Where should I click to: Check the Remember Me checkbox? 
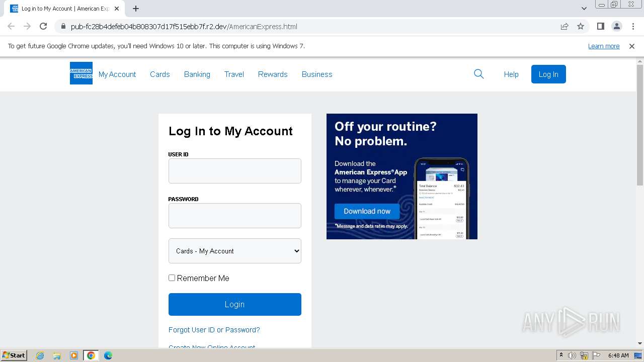[172, 278]
